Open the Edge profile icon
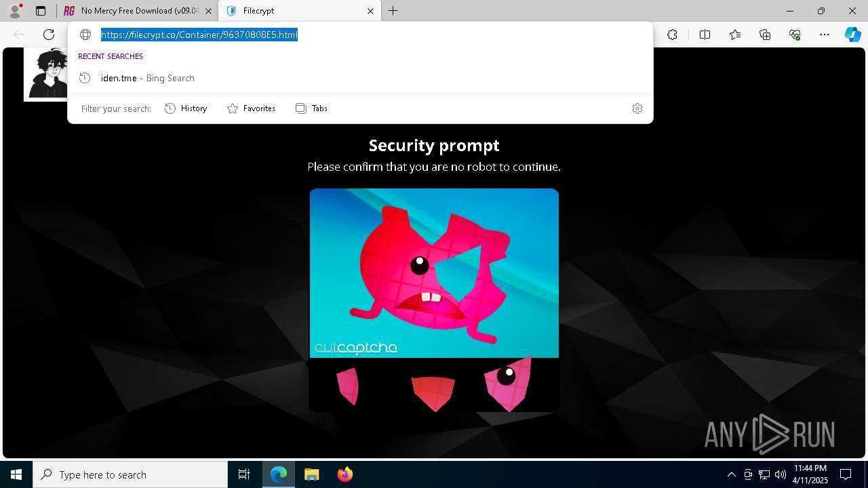The image size is (868, 488). [x=14, y=11]
